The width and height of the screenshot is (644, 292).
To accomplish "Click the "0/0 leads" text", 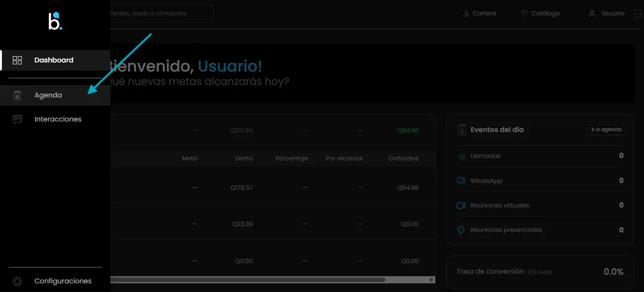I will 540,272.
